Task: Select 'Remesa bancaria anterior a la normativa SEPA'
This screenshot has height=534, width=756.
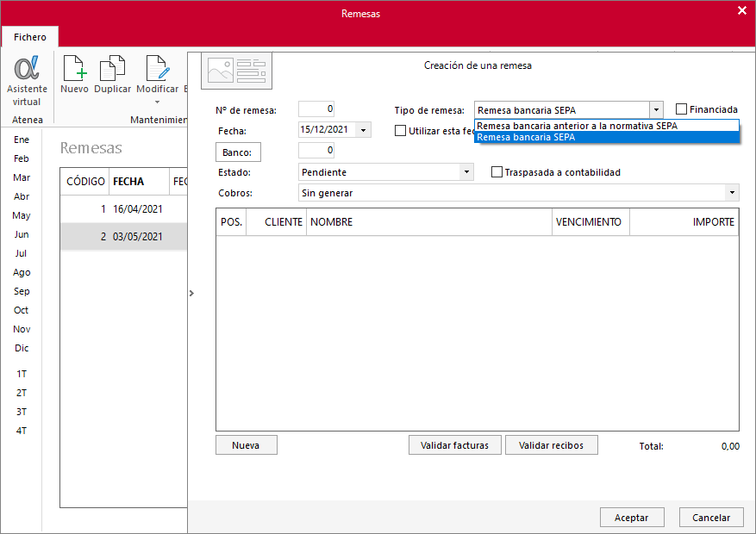Action: [607, 126]
